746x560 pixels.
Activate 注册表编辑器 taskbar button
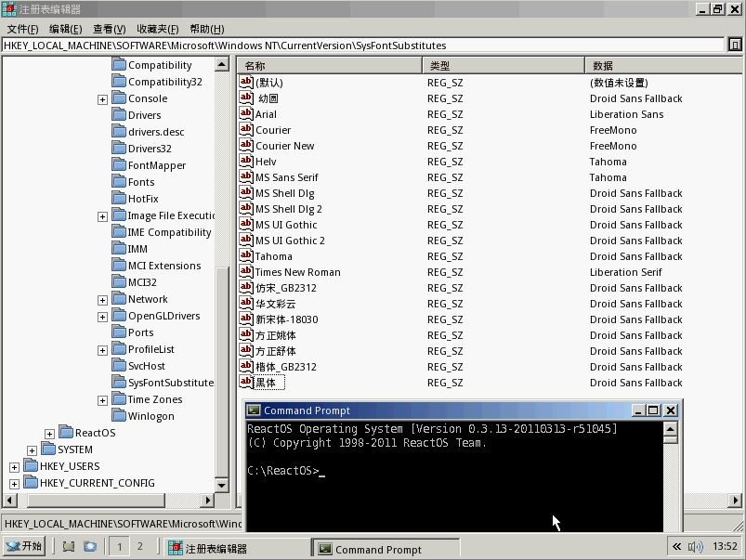(x=237, y=548)
